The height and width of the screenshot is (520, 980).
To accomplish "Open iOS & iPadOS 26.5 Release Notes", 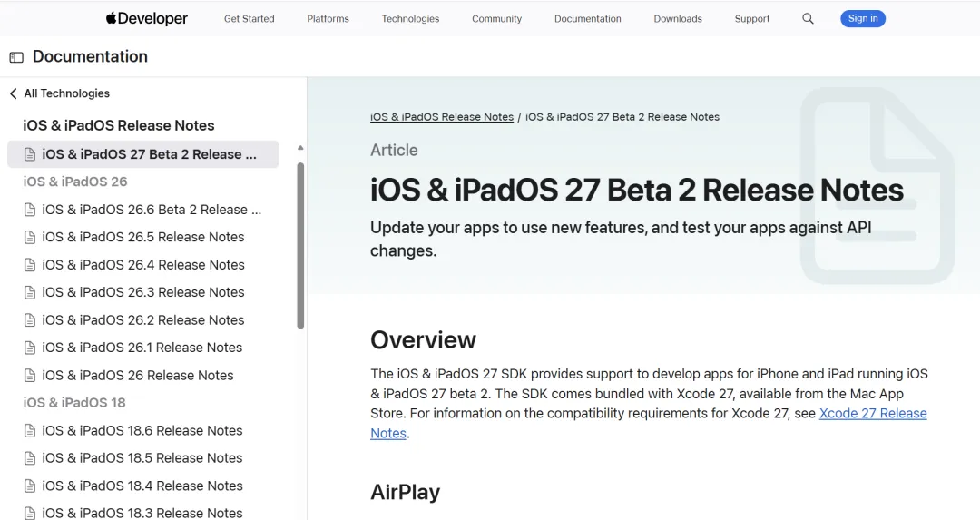I will point(142,238).
